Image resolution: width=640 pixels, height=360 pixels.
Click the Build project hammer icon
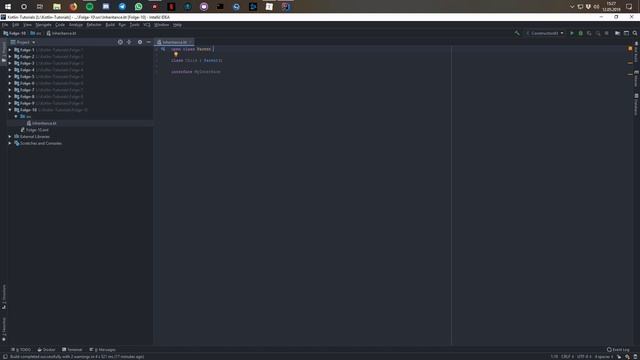point(517,33)
